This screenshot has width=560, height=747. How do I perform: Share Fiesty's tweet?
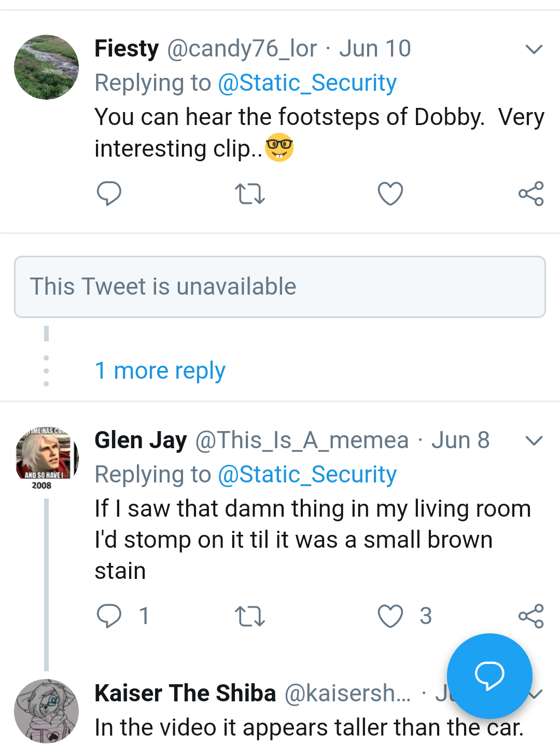(x=531, y=193)
